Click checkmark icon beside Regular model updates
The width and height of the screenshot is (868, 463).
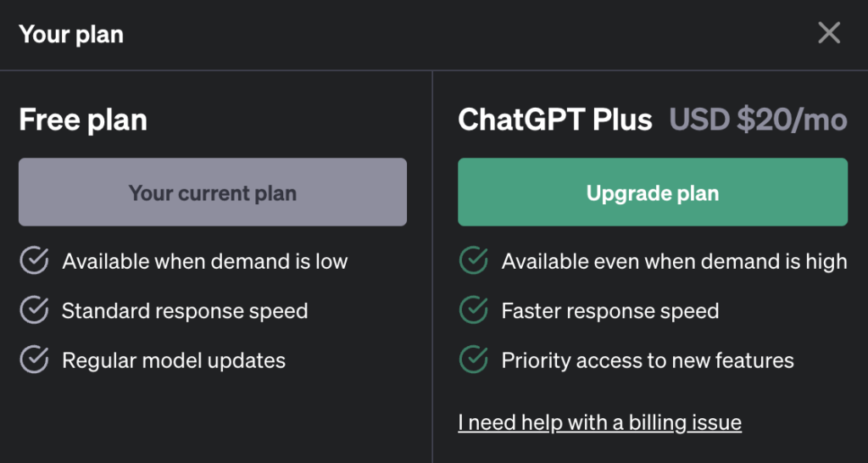34,360
